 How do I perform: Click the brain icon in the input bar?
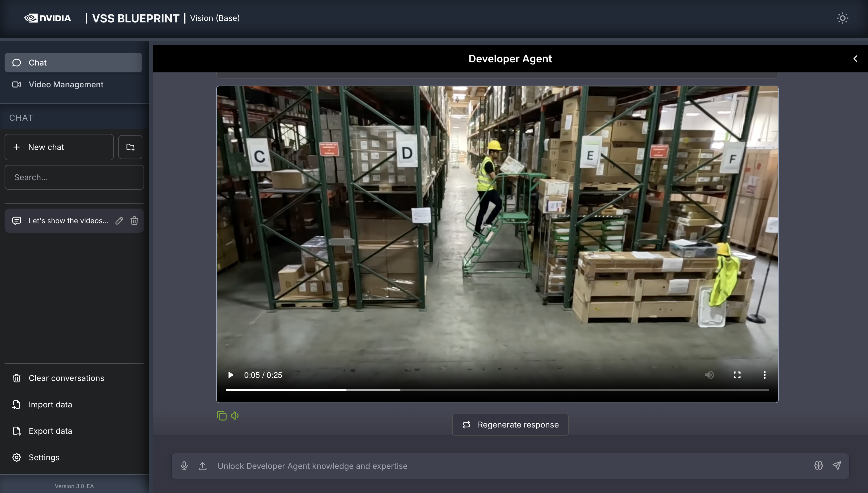tap(818, 466)
